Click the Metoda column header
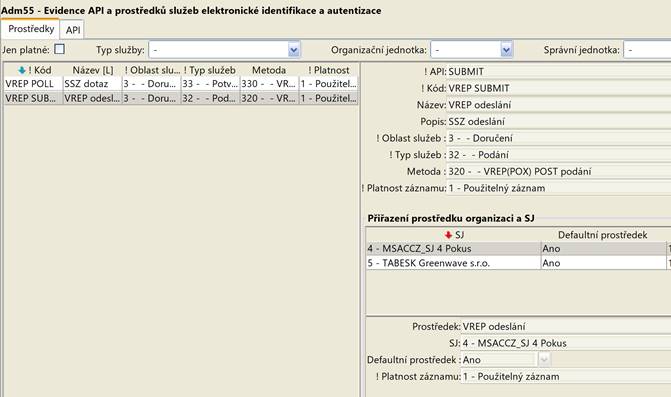671x397 pixels. pyautogui.click(x=269, y=70)
